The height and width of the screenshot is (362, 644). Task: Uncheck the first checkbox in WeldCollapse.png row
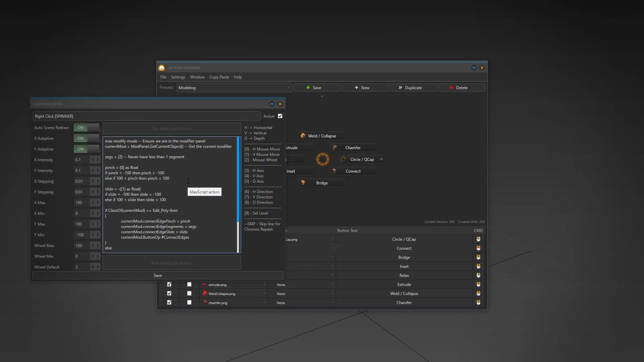pyautogui.click(x=169, y=293)
